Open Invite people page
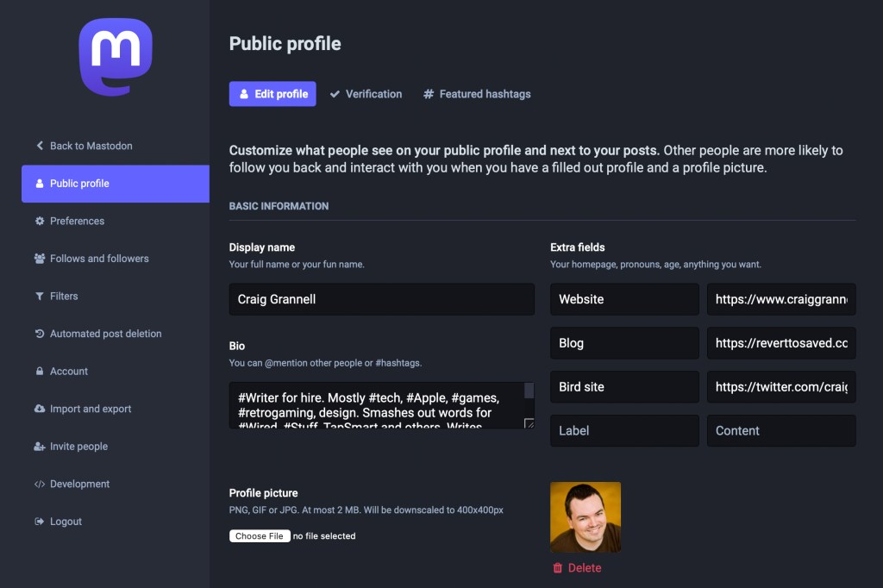 [x=78, y=446]
